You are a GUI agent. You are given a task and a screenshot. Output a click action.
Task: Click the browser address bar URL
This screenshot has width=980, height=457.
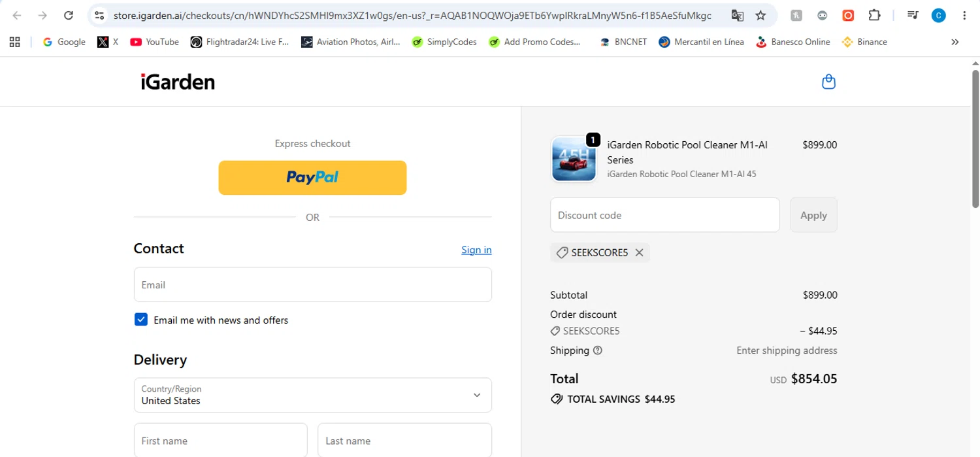412,15
